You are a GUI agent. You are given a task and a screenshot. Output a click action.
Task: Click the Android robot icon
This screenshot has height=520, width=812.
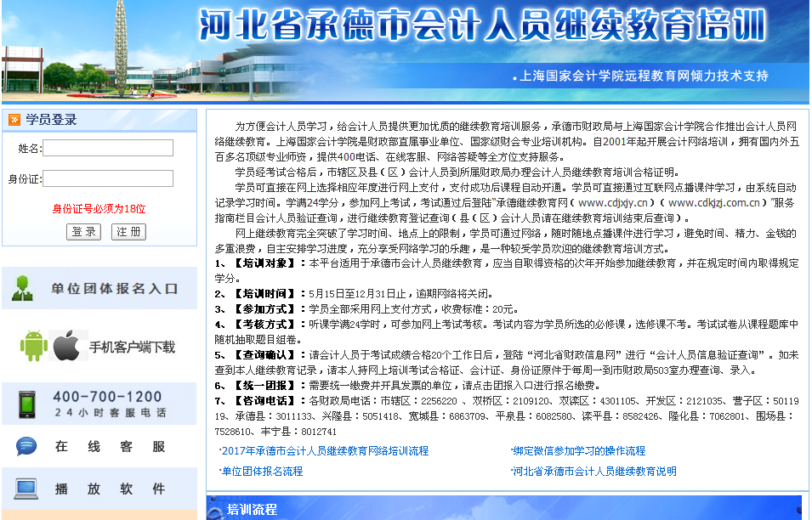(33, 345)
